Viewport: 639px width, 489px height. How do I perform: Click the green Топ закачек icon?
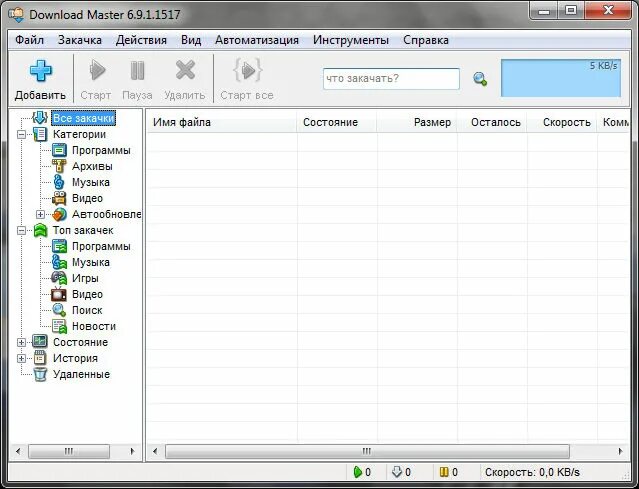40,230
